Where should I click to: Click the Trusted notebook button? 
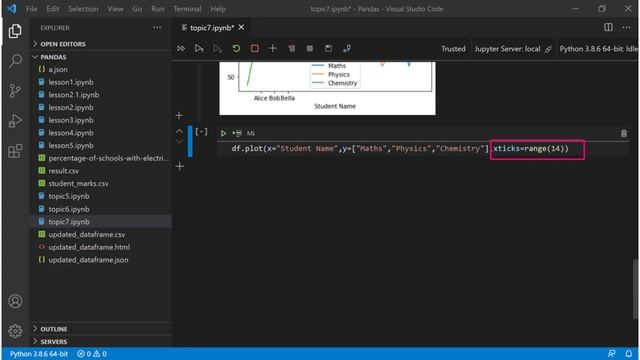click(x=453, y=49)
